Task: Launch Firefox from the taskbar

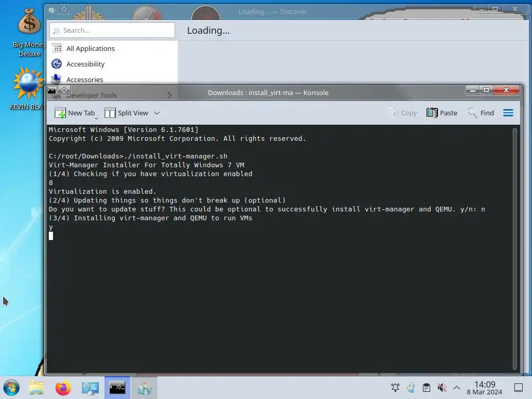Action: point(63,388)
